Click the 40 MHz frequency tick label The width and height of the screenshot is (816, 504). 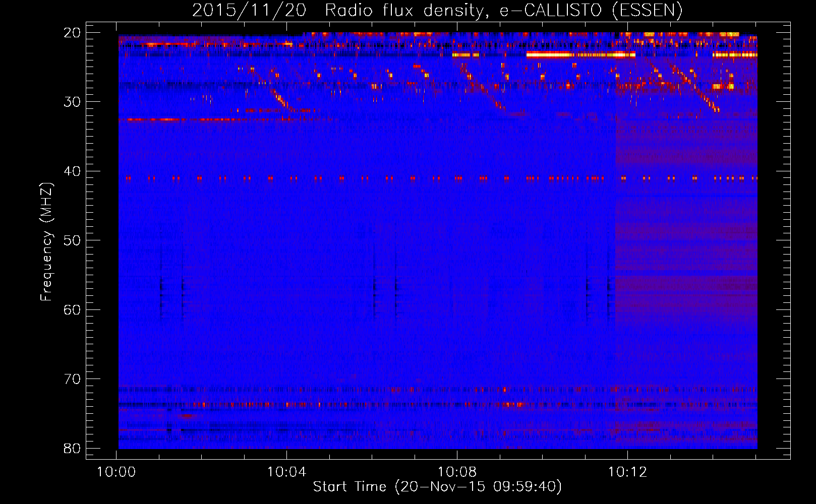coord(73,171)
